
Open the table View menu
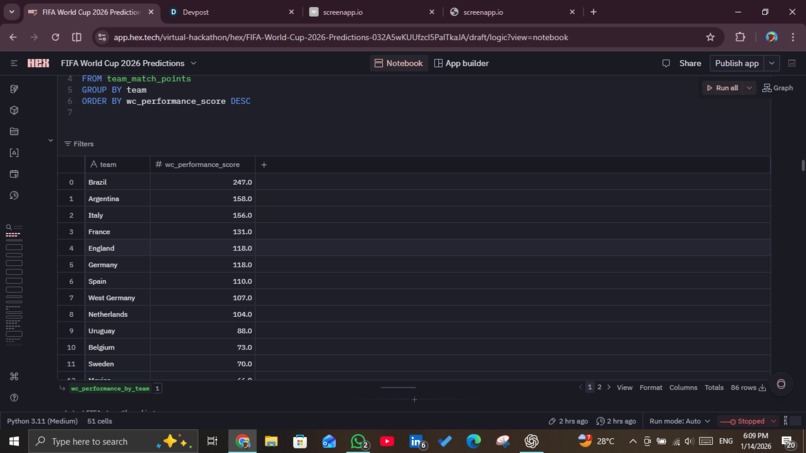pyautogui.click(x=625, y=388)
